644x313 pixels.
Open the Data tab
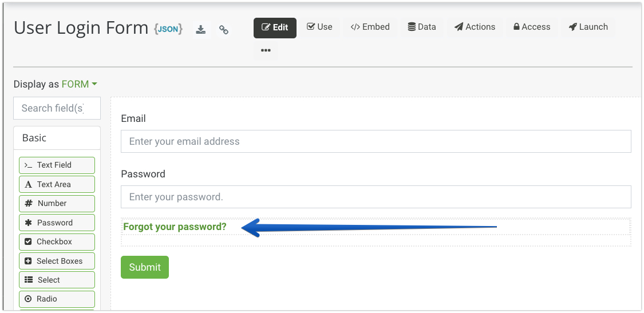pyautogui.click(x=421, y=27)
